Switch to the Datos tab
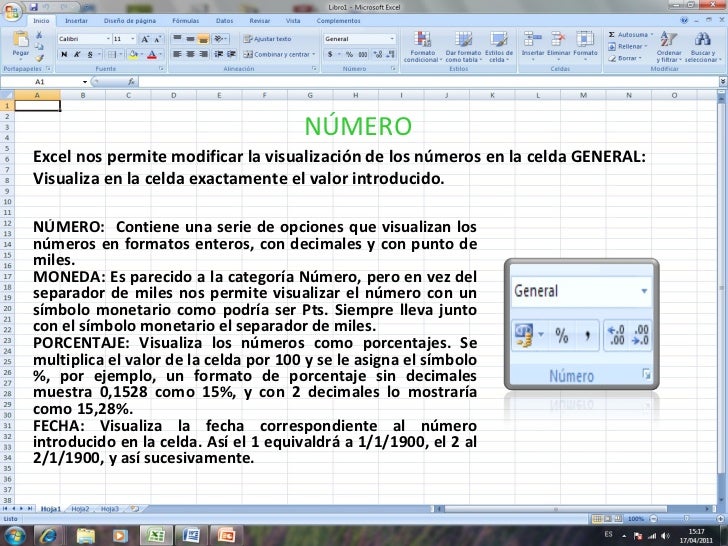Screen dimensions: 728x546 click(x=224, y=21)
